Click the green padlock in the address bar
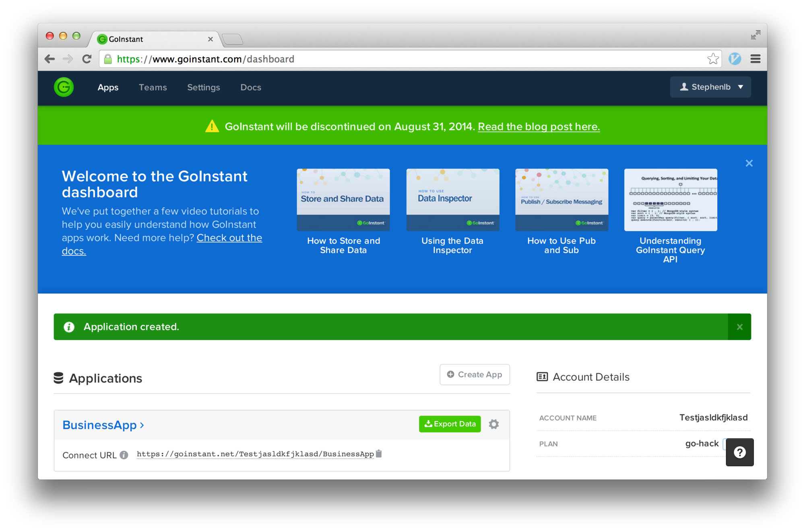Viewport: 805px width, 532px height. click(x=108, y=59)
